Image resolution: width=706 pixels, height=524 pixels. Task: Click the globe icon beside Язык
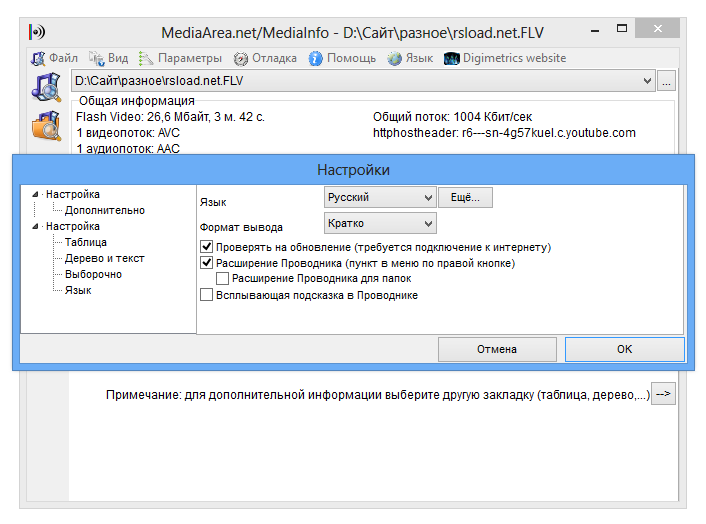click(394, 59)
